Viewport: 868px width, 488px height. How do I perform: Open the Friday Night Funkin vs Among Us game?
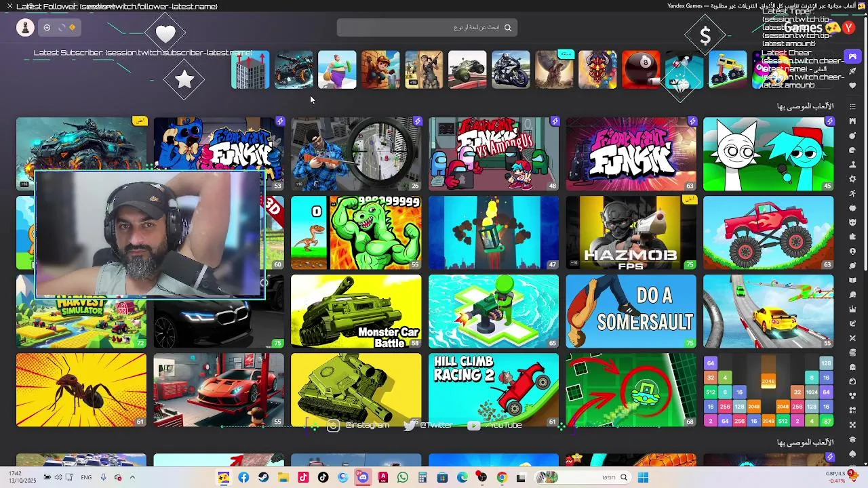click(x=494, y=154)
